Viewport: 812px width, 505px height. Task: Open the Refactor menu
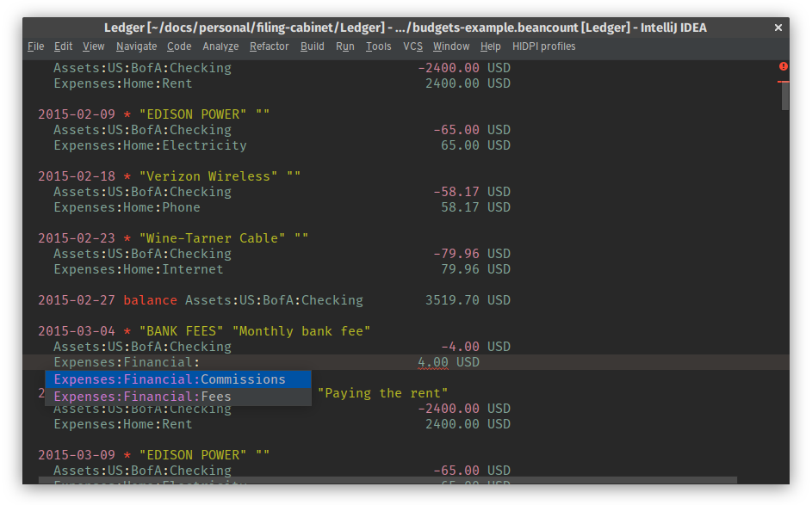(x=270, y=46)
